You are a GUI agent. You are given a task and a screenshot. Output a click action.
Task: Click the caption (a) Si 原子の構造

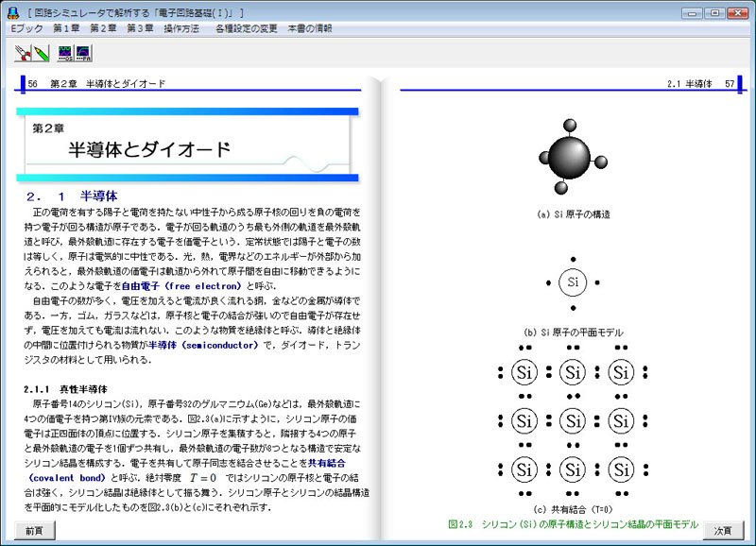[574, 214]
